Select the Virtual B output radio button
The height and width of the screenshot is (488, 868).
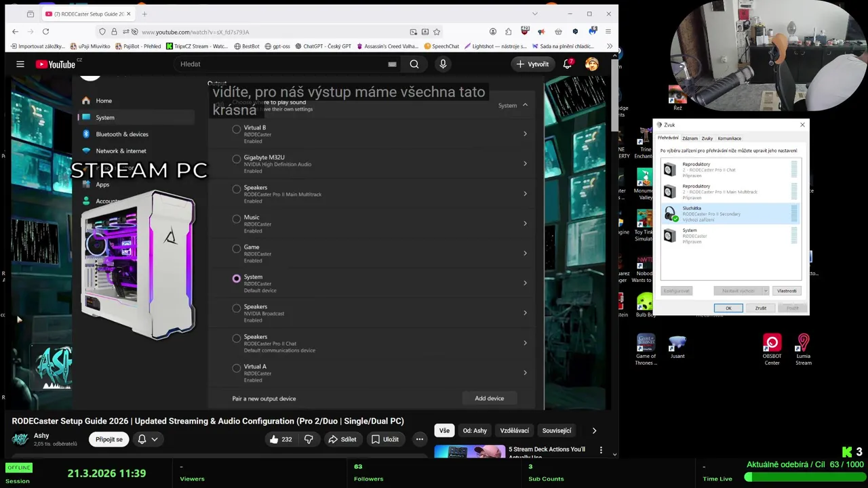click(x=237, y=129)
